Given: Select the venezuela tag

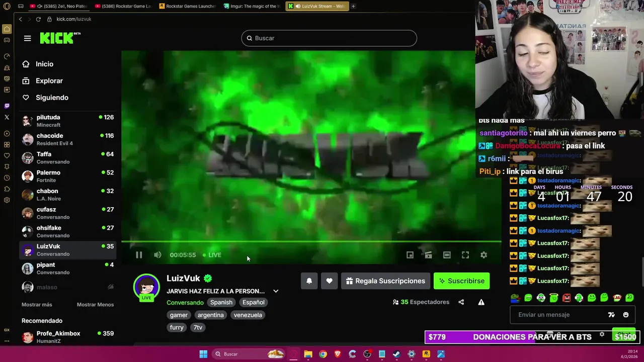Looking at the screenshot, I should 248,315.
